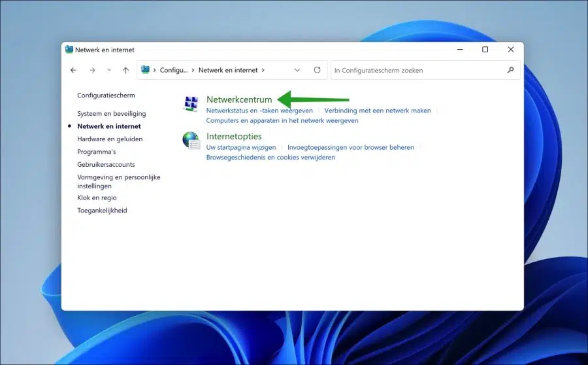Viewport: 588px width, 365px height.
Task: Click Verbinding met een netwerk maken
Action: pyautogui.click(x=377, y=111)
